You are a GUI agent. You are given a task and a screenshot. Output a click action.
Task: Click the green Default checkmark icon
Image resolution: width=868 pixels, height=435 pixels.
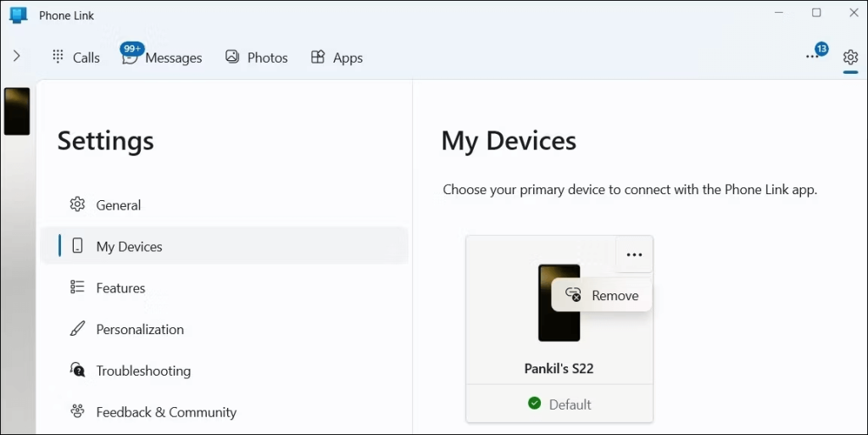(x=534, y=404)
